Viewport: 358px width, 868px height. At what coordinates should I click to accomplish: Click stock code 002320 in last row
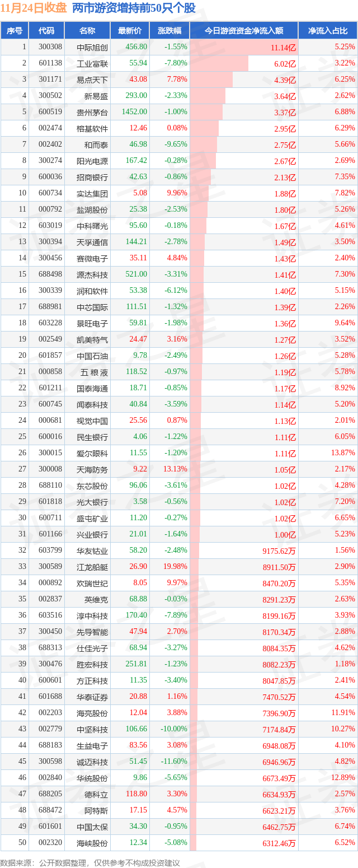point(50,843)
